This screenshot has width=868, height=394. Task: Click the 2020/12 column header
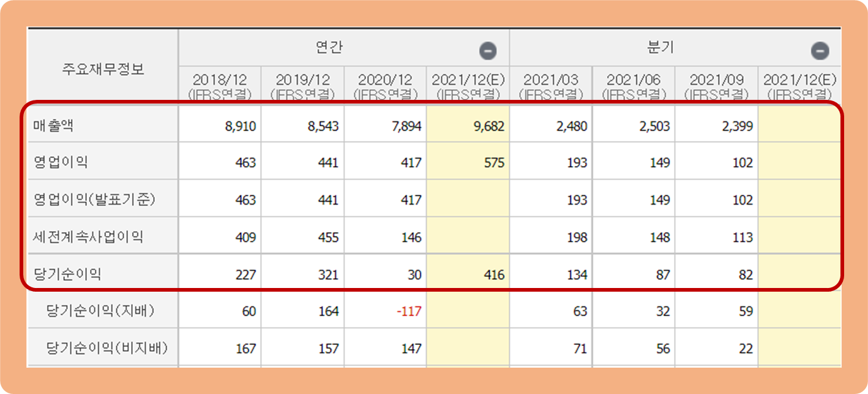pos(385,86)
